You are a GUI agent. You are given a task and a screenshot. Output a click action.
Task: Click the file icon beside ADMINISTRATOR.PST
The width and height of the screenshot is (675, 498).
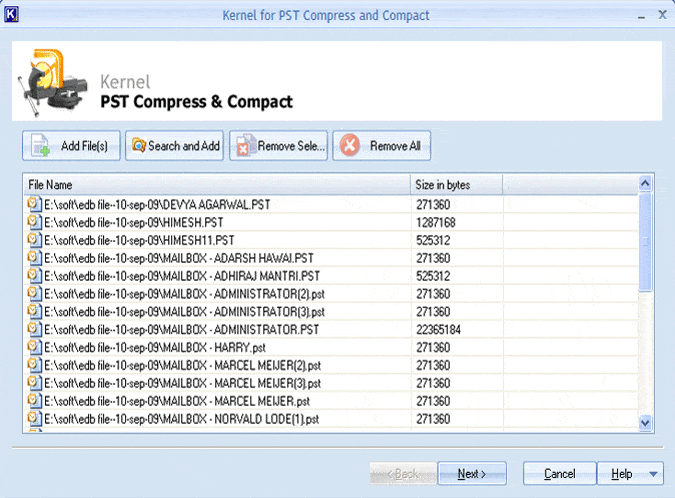click(34, 329)
